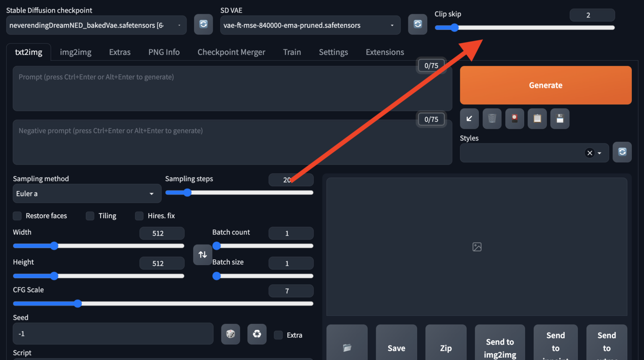Reuse last seed with the recycle icon
The width and height of the screenshot is (644, 360).
click(257, 334)
